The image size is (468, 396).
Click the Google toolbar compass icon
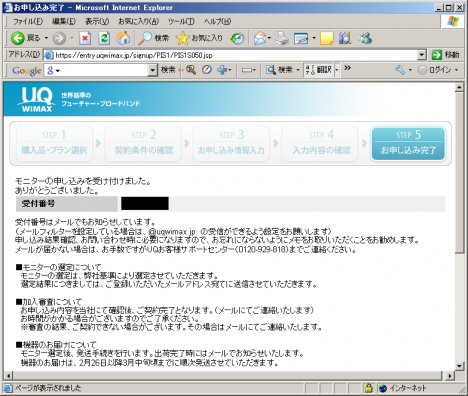(207, 70)
